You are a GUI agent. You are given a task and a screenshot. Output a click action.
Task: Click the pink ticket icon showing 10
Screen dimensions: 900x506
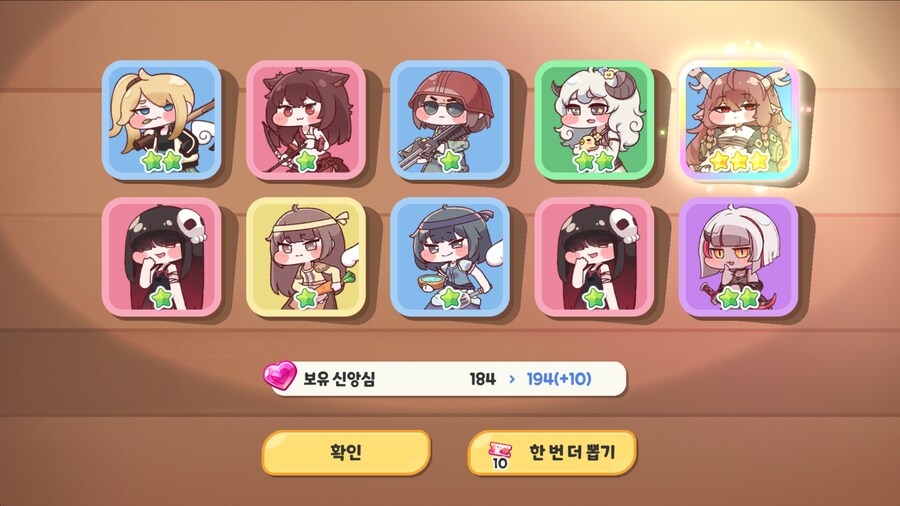point(499,455)
